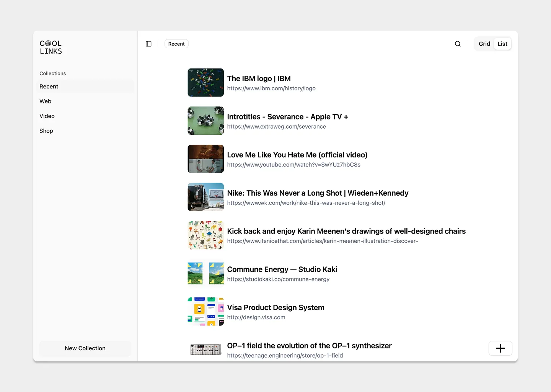Click the URL https://www.ibm.com/history/logo
This screenshot has width=551, height=392.
pos(271,88)
